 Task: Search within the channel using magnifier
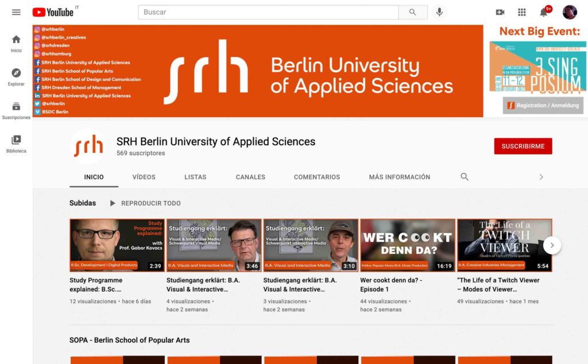465,177
